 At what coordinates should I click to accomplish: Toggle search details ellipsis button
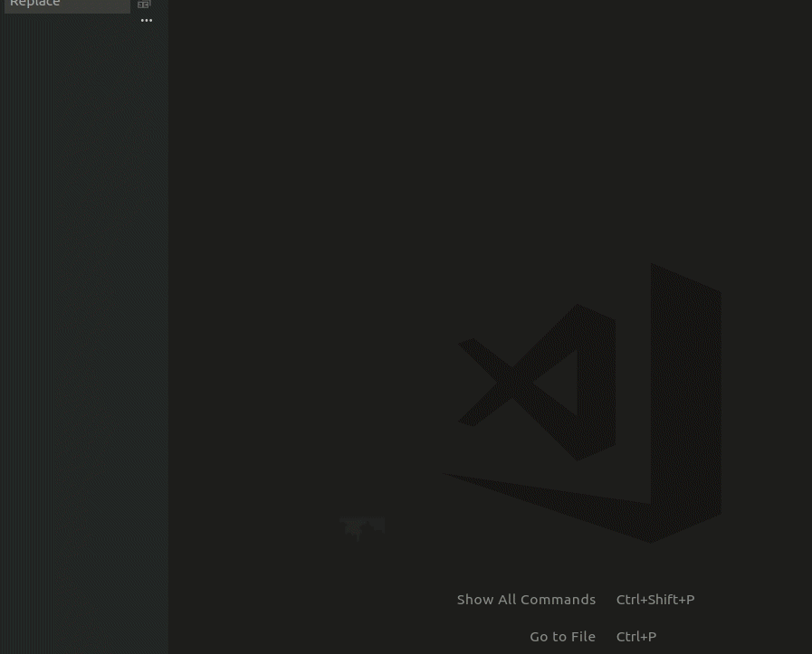[x=147, y=21]
